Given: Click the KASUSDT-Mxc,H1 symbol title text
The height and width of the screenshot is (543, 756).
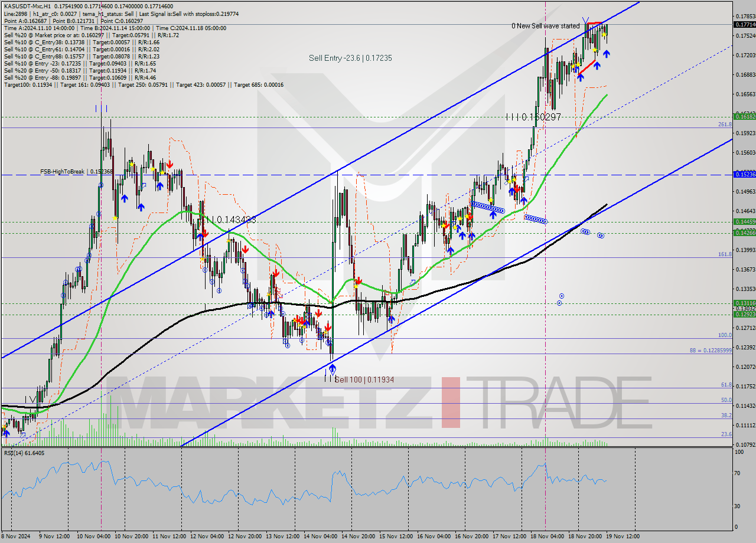Looking at the screenshot, I should (27, 5).
